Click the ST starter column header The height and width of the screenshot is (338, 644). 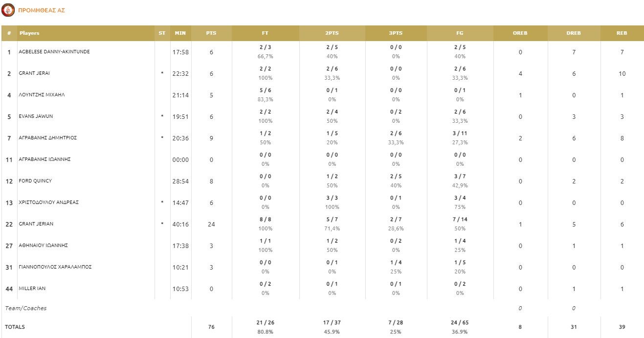[x=162, y=33]
